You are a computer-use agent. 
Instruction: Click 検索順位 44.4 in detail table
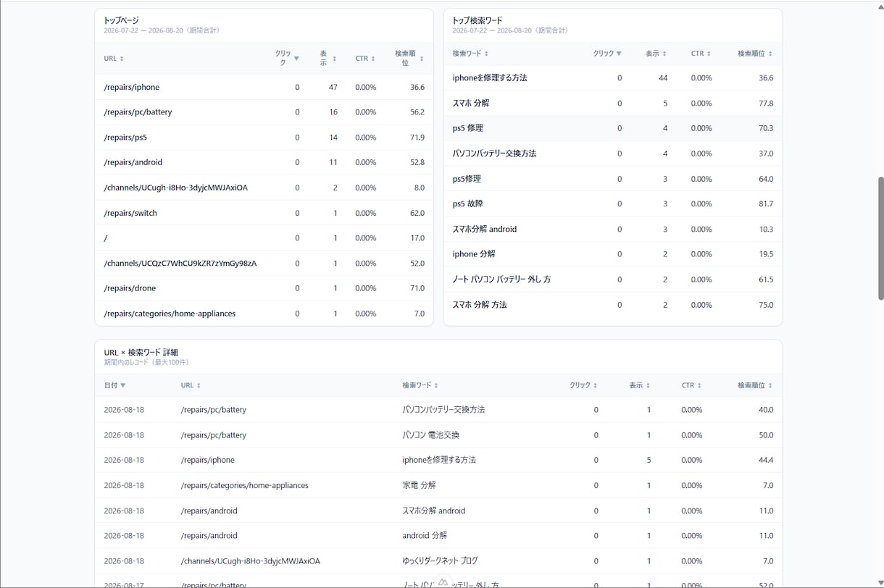tap(766, 460)
